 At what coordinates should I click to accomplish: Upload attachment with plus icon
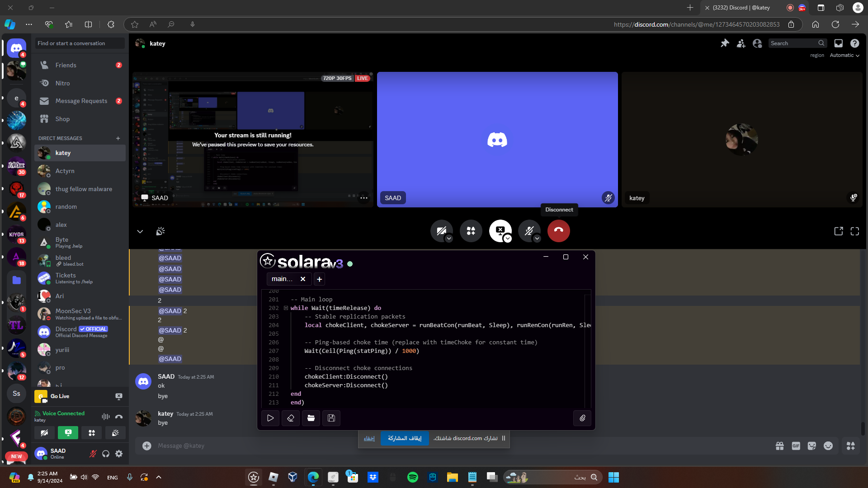pos(147,446)
